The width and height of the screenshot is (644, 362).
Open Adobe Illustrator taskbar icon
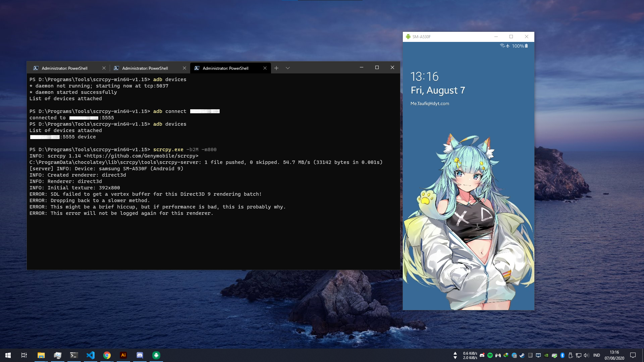coord(123,355)
